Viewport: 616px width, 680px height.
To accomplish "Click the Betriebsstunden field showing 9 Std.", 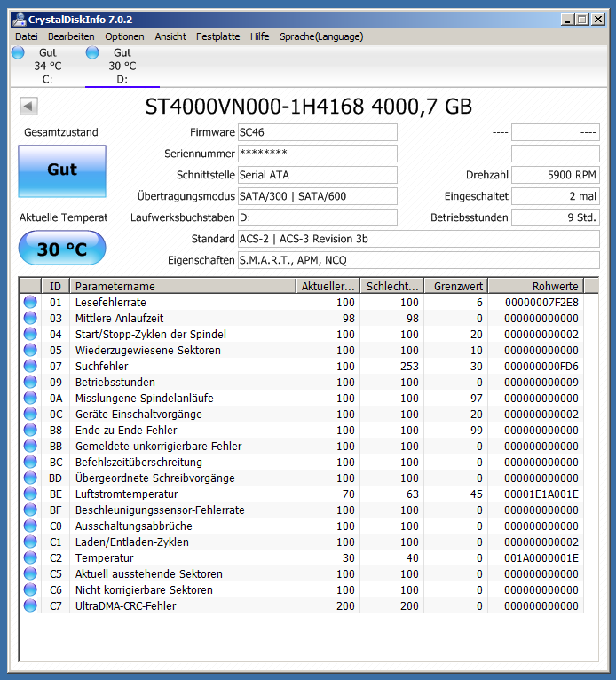I will pos(556,217).
